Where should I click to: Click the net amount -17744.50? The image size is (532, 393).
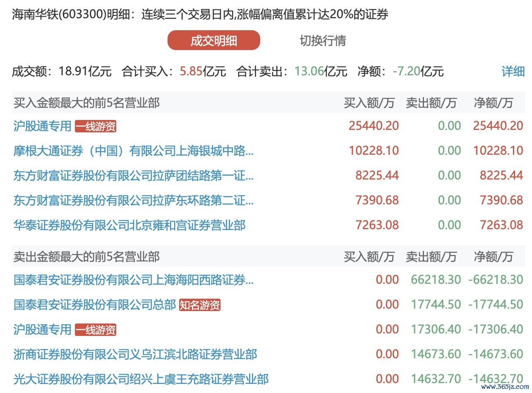(496, 304)
